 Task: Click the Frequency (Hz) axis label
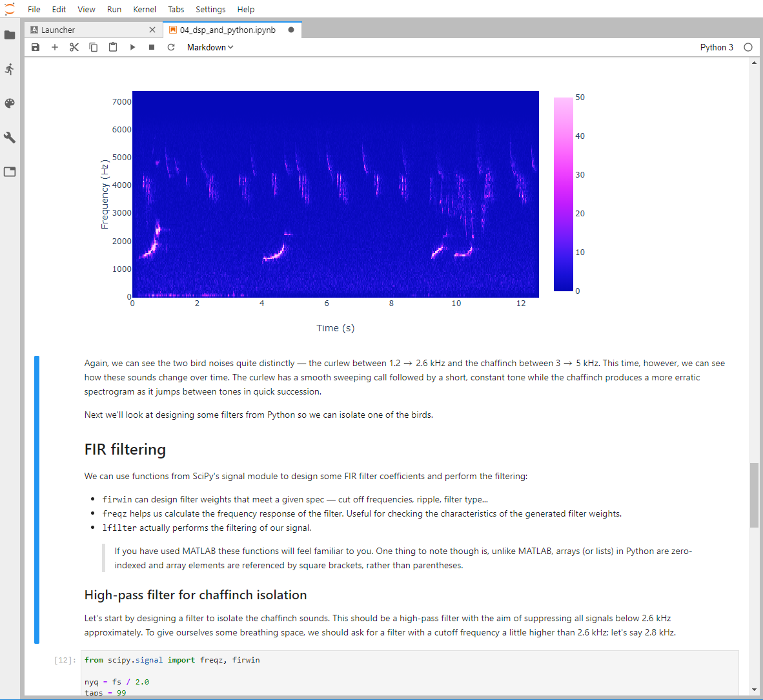(x=104, y=194)
